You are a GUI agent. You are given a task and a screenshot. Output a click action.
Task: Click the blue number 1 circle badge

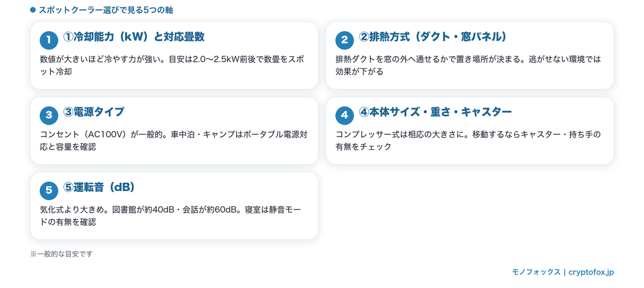click(x=49, y=40)
